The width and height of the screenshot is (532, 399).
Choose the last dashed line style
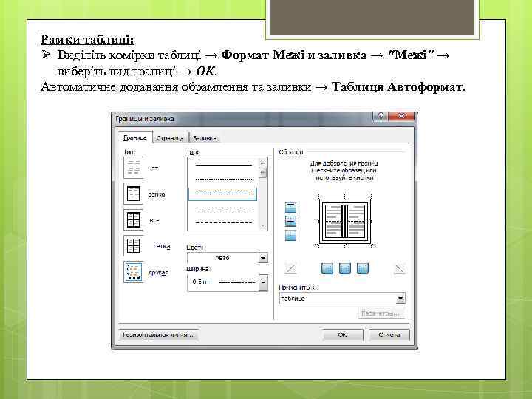click(224, 222)
